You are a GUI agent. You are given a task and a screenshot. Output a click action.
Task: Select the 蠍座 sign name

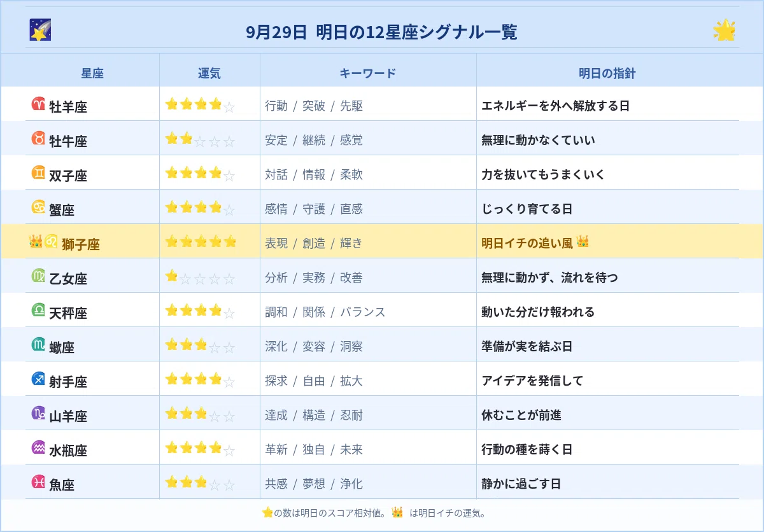click(62, 347)
